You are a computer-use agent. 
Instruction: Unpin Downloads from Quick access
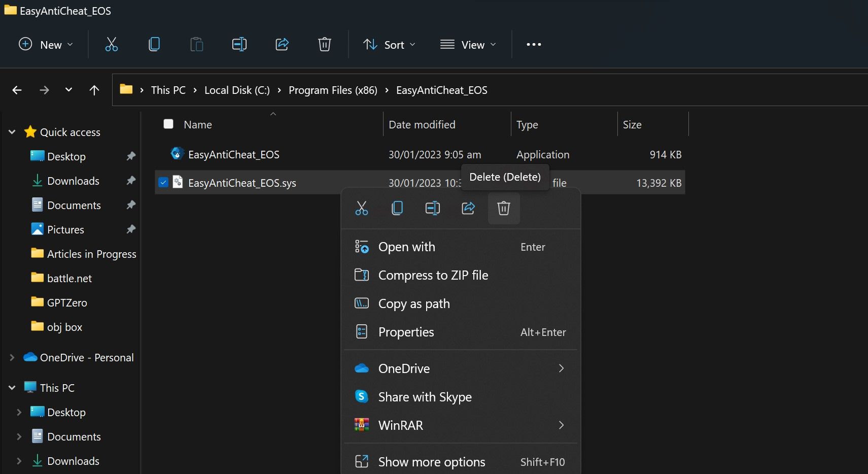tap(130, 181)
